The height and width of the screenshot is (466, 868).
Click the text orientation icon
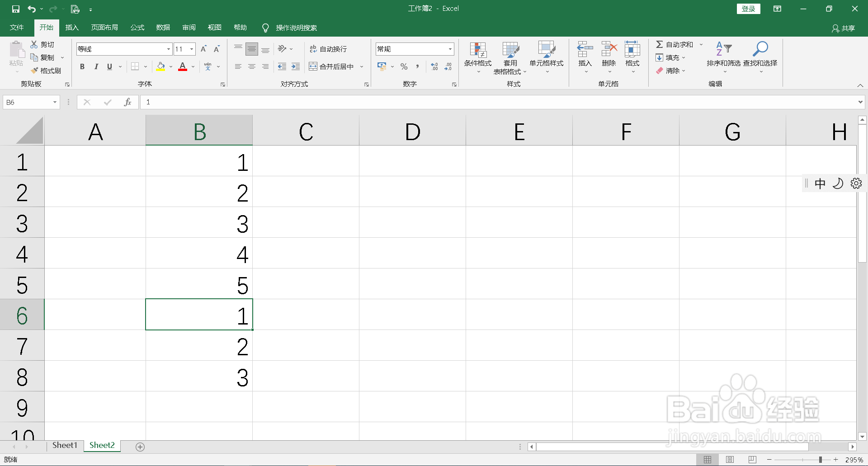pyautogui.click(x=282, y=49)
